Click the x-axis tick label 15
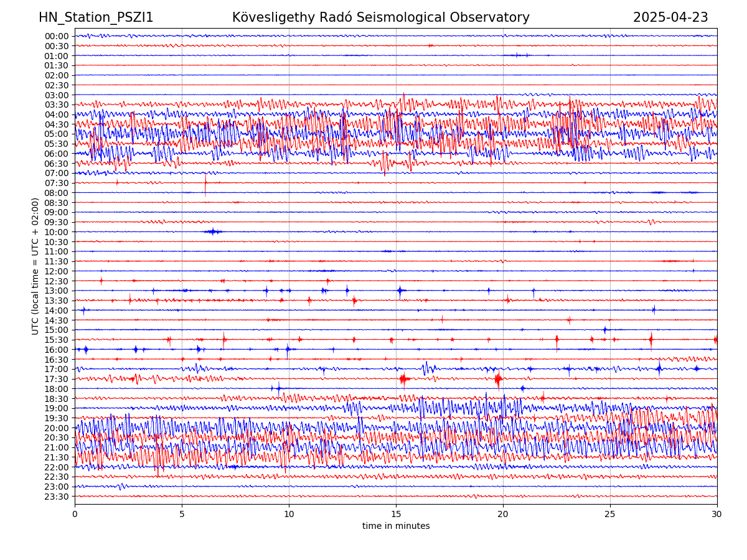This screenshot has width=747, height=560. coord(396,514)
